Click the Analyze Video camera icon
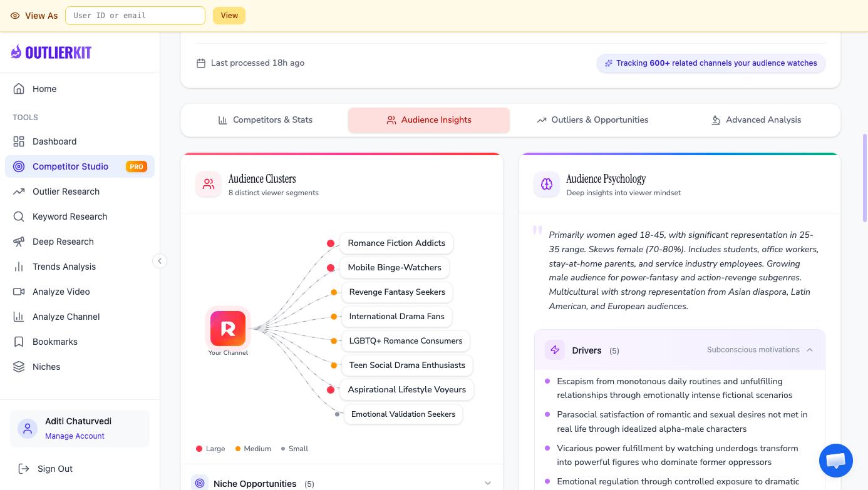This screenshot has width=868, height=490. point(19,292)
